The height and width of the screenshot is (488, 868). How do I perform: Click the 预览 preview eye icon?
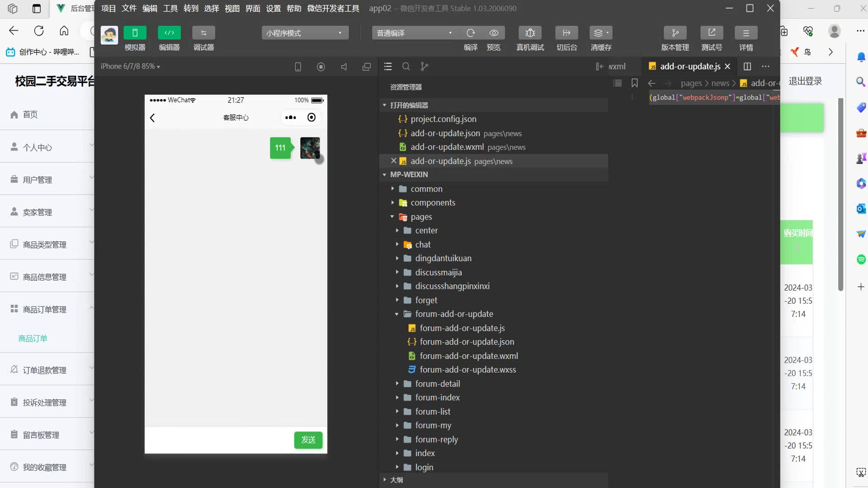pos(494,33)
